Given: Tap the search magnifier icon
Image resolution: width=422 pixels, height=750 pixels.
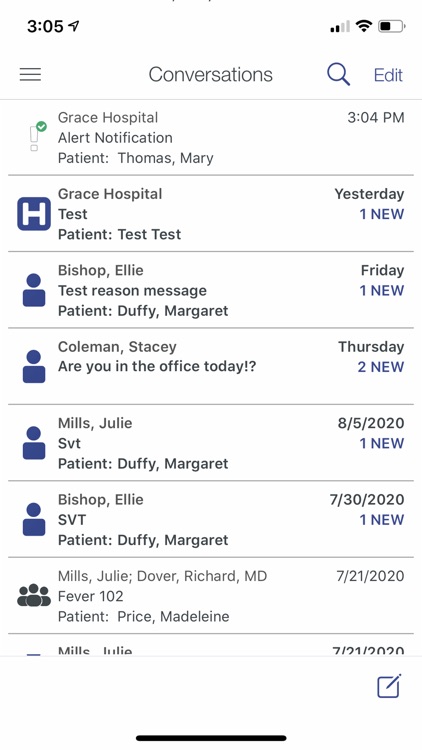Looking at the screenshot, I should point(338,75).
